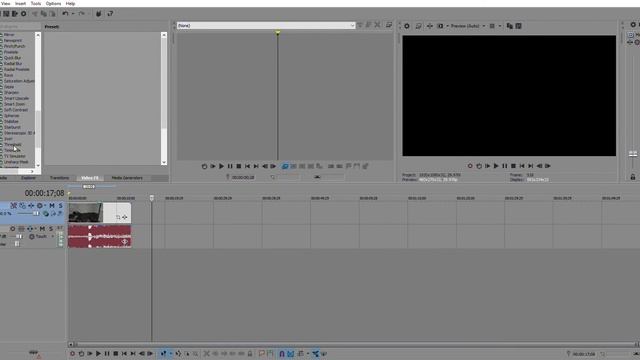Image resolution: width=640 pixels, height=360 pixels.
Task: Save snapshot to file in preview toolbar
Action: [x=518, y=26]
